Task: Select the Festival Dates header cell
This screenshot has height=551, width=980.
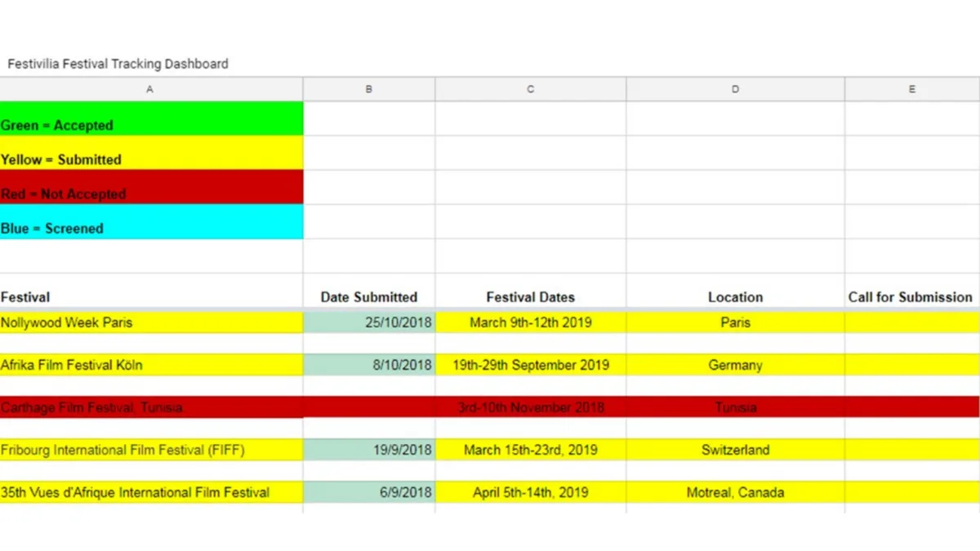Action: [531, 297]
